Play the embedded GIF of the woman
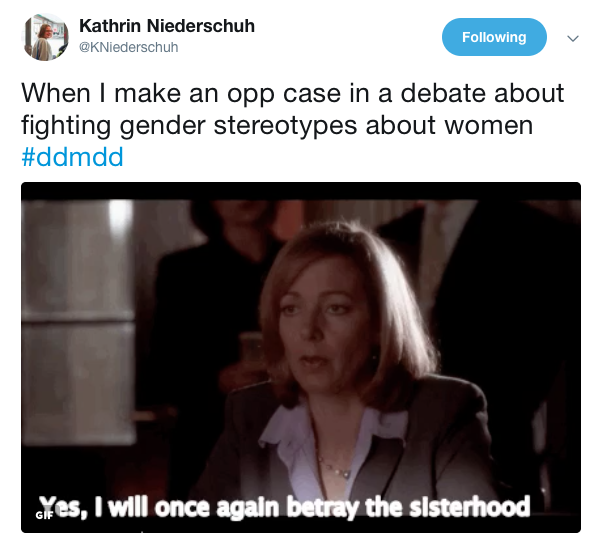 301,357
